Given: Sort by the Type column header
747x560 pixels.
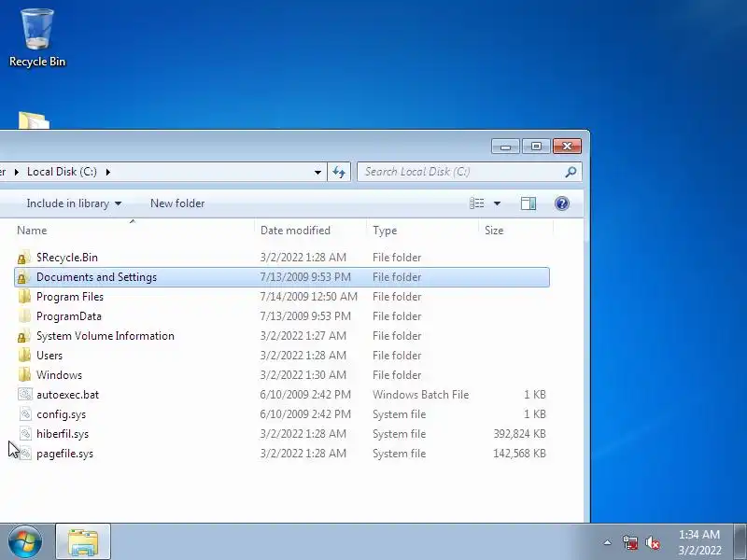Looking at the screenshot, I should coord(385,231).
